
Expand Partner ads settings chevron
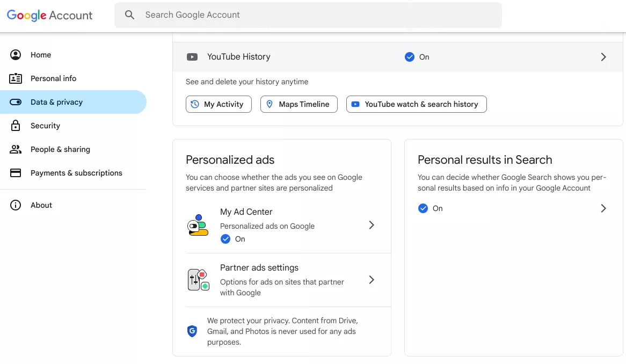372,280
